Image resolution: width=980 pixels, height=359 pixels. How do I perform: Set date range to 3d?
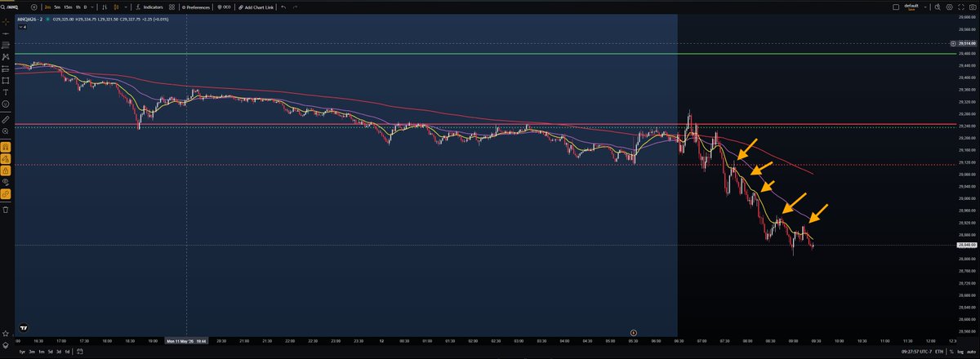(59, 352)
